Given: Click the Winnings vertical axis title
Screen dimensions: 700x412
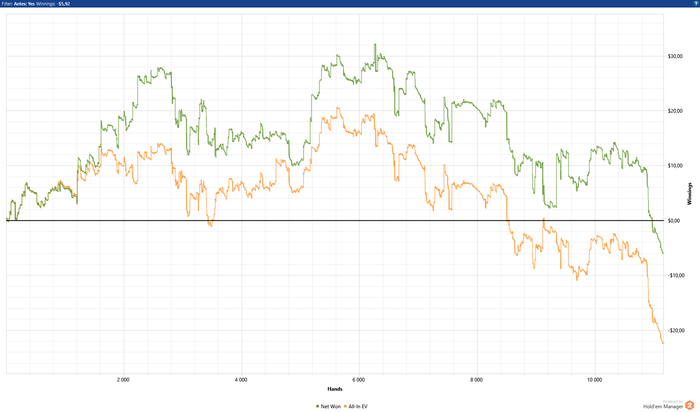Looking at the screenshot, I should pos(690,194).
